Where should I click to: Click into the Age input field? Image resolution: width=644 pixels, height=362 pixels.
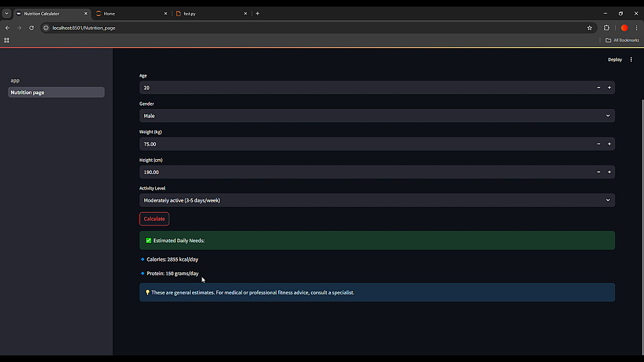click(x=366, y=88)
